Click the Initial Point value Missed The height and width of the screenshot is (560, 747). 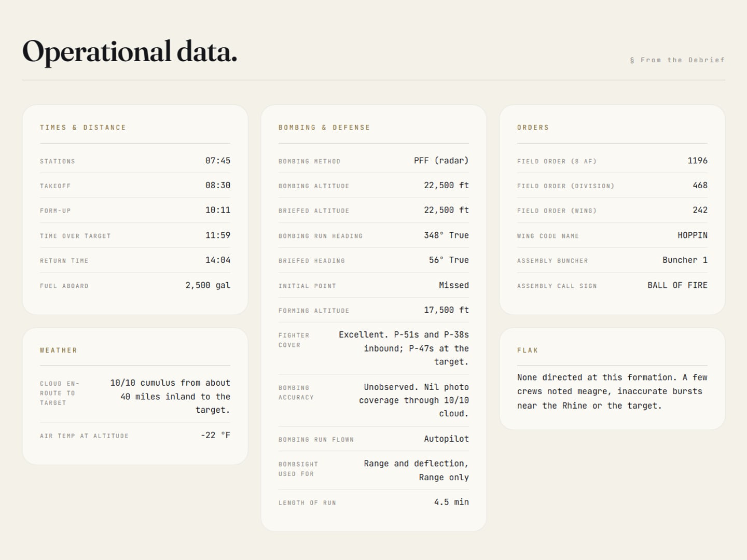(x=454, y=285)
